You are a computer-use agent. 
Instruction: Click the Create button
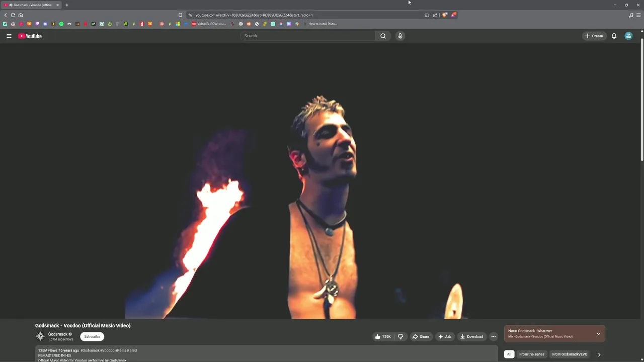coord(594,36)
